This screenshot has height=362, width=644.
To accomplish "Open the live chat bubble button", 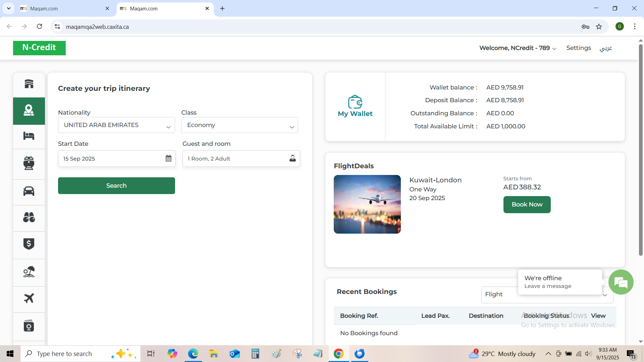I will click(621, 282).
